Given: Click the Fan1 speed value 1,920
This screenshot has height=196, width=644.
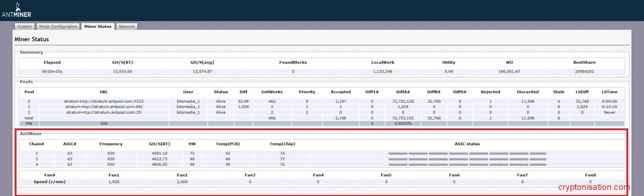Looking at the screenshot, I should 114,182.
